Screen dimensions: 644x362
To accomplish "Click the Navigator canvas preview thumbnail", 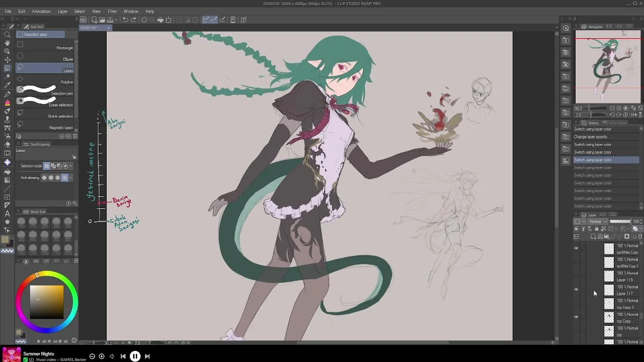I will (x=608, y=66).
